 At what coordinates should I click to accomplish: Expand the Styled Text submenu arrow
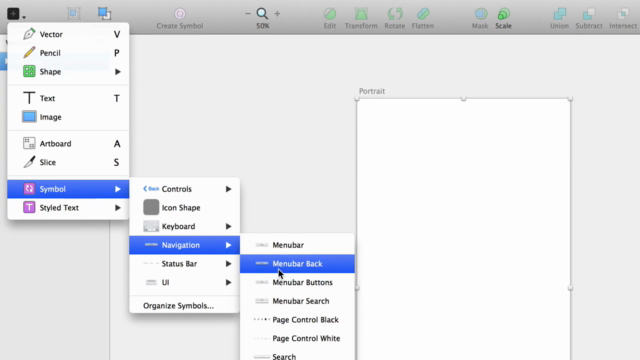(x=118, y=208)
